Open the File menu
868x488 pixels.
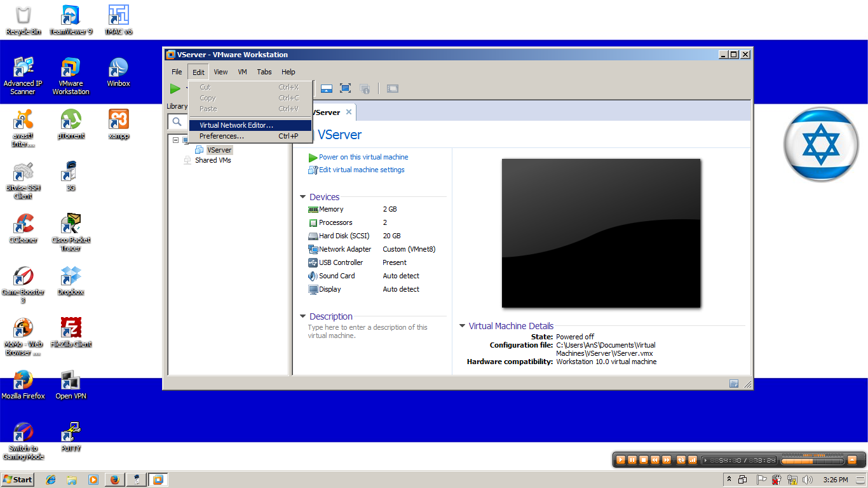[x=177, y=72]
